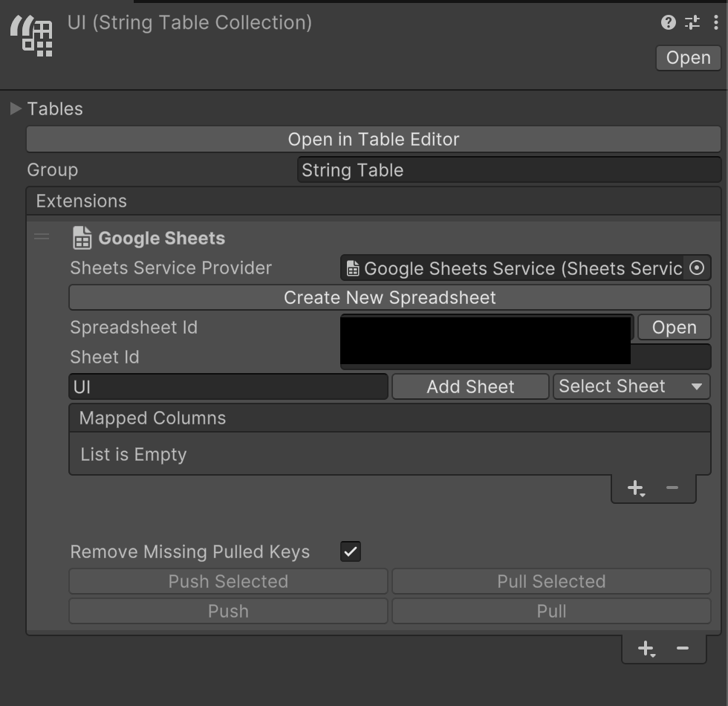
Task: Click the Extensions list header
Action: click(x=373, y=201)
